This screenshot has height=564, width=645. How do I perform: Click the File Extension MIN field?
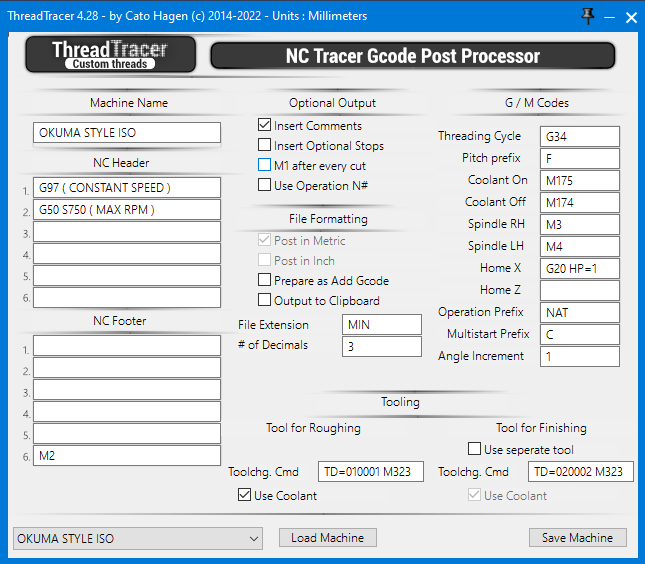(x=382, y=325)
